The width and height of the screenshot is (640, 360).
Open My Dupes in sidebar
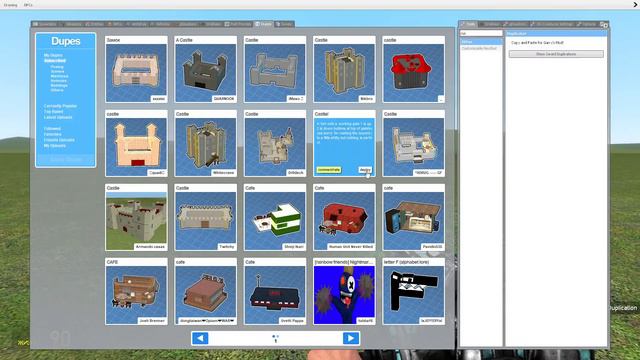coord(53,55)
